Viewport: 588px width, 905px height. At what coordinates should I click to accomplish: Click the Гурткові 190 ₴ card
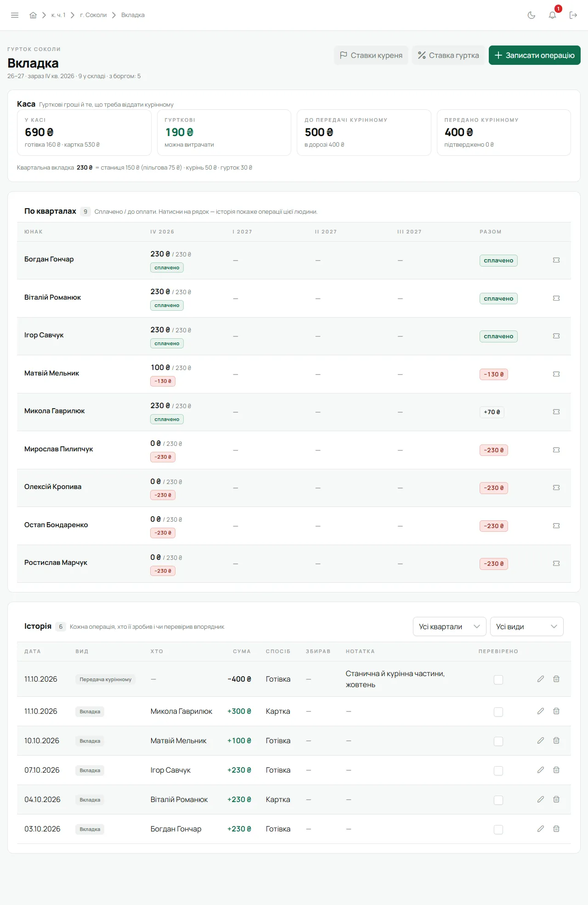pyautogui.click(x=224, y=132)
